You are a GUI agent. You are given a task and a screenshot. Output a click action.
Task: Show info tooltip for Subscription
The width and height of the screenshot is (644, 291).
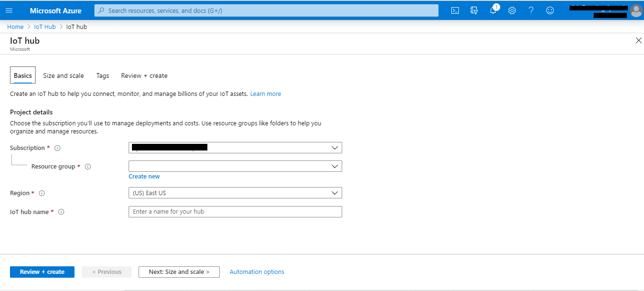click(57, 148)
